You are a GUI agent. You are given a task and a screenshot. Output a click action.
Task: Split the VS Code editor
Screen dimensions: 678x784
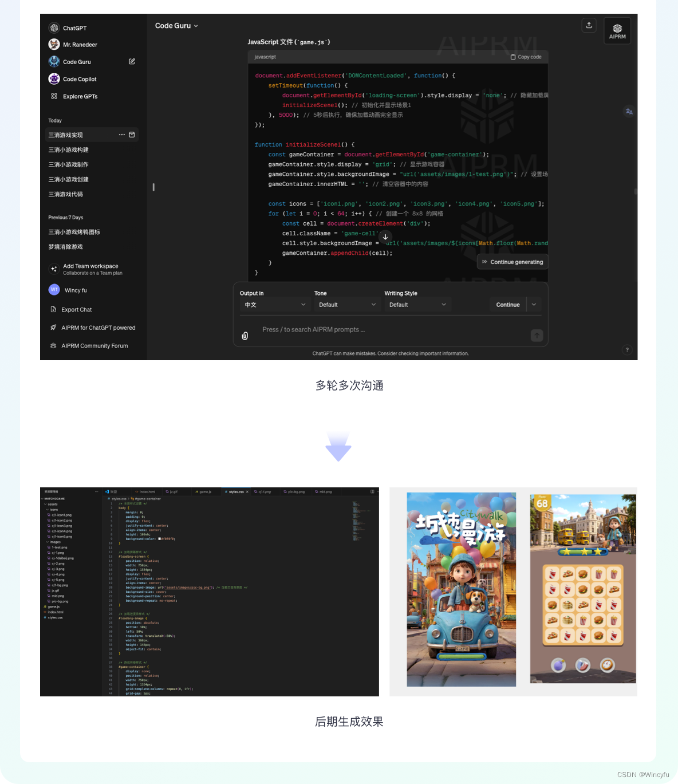pyautogui.click(x=372, y=491)
